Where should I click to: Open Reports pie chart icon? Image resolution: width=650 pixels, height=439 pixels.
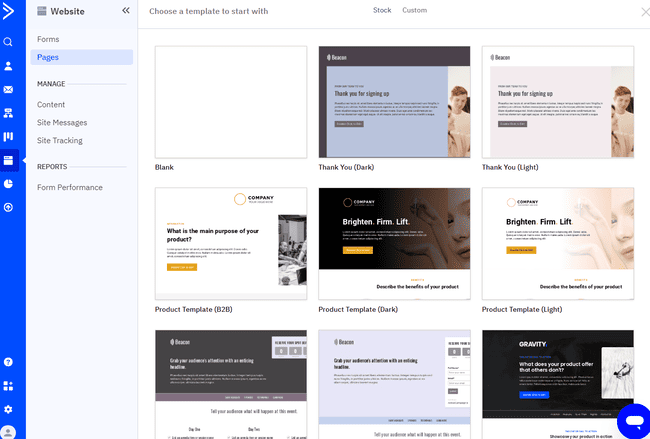[x=8, y=184]
